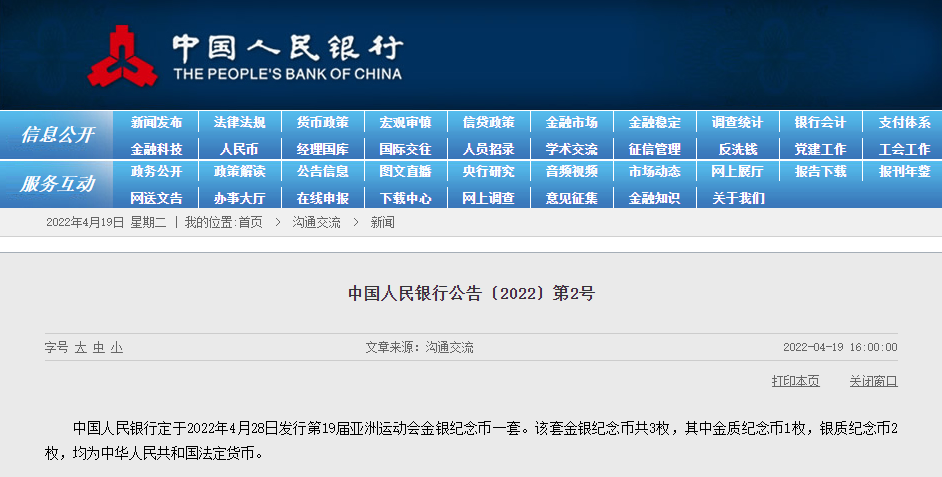Click 服务互动 section header
The image size is (942, 477).
(58, 184)
